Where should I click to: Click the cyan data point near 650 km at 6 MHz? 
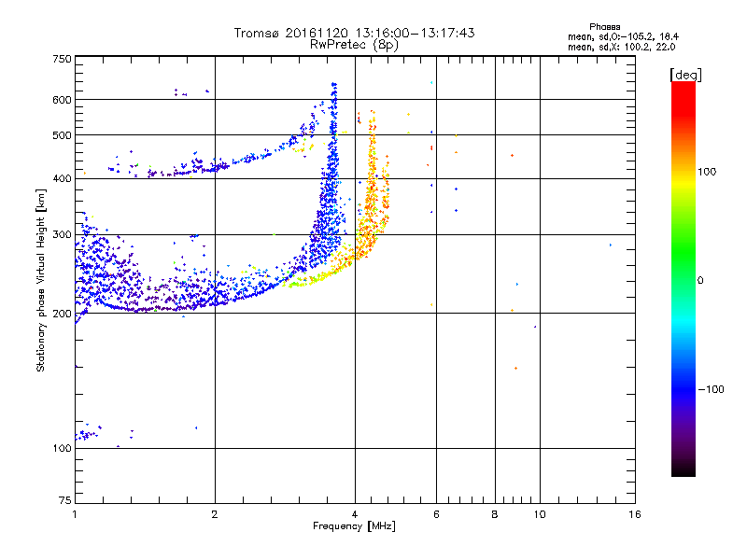[x=431, y=82]
